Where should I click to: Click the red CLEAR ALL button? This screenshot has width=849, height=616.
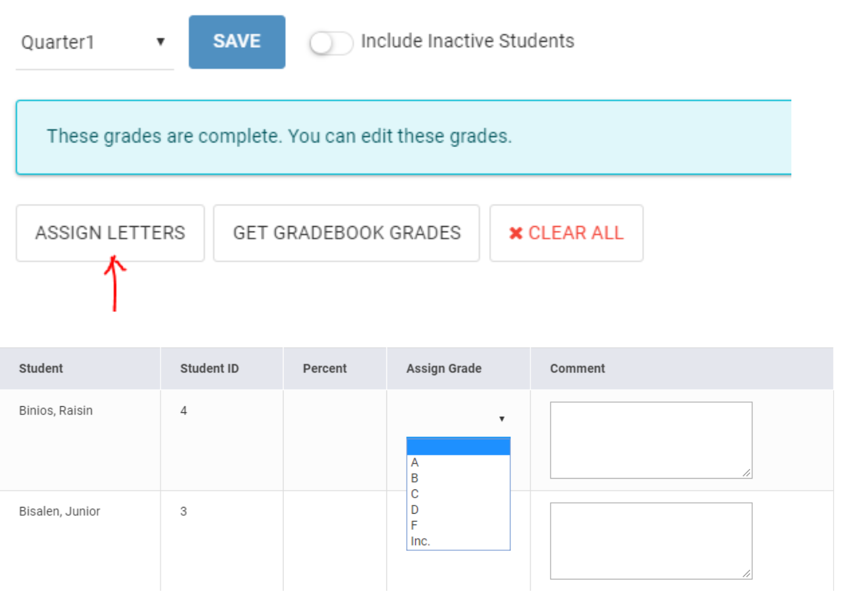pyautogui.click(x=566, y=233)
